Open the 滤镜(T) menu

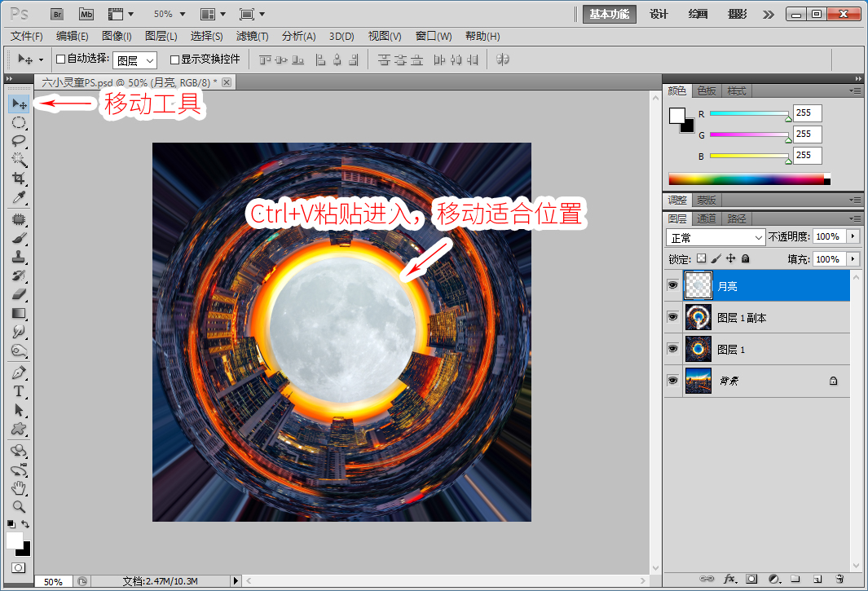pyautogui.click(x=253, y=37)
